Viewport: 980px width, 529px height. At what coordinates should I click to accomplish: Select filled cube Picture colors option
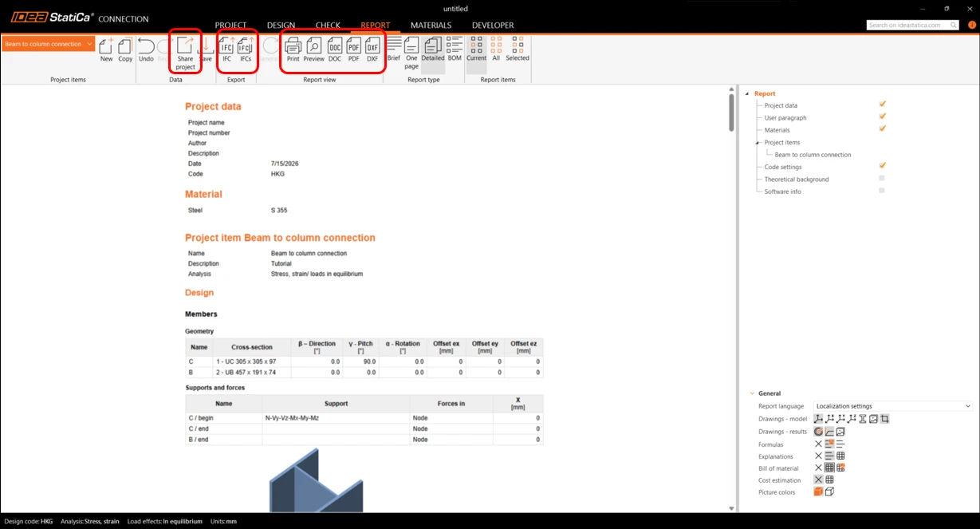coord(818,491)
